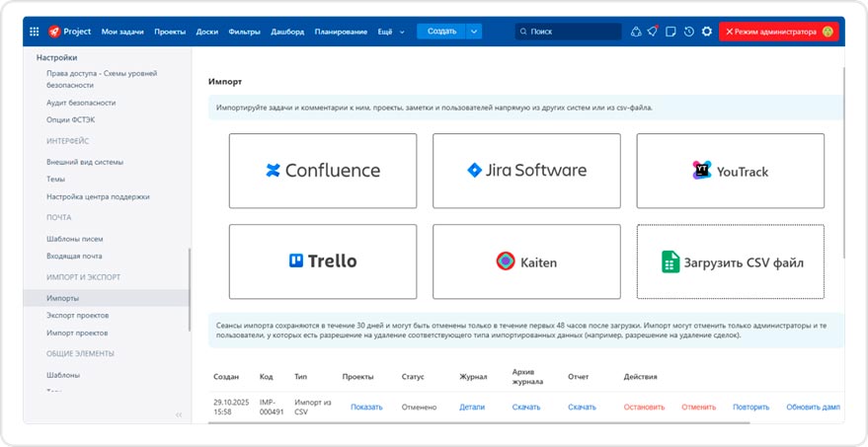Click Показать link for IMP-000491
Screen dimensions: 868x447
click(x=366, y=408)
